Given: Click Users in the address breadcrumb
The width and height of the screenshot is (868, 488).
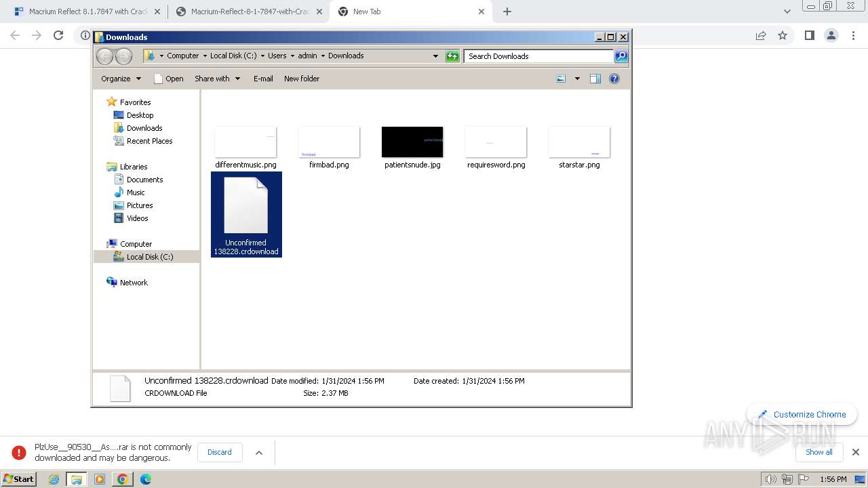Looking at the screenshot, I should pyautogui.click(x=277, y=56).
